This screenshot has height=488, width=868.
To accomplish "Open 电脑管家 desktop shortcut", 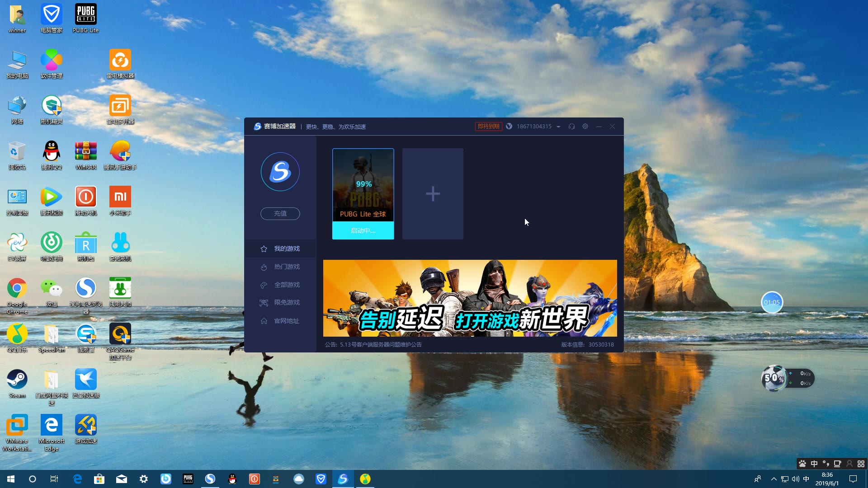I will [x=51, y=19].
